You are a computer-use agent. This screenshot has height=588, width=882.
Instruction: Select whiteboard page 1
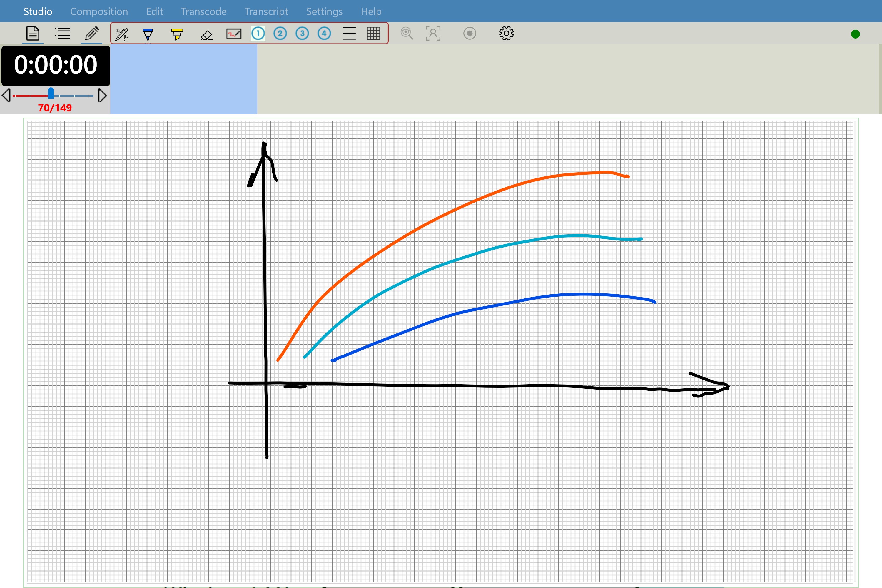click(258, 34)
